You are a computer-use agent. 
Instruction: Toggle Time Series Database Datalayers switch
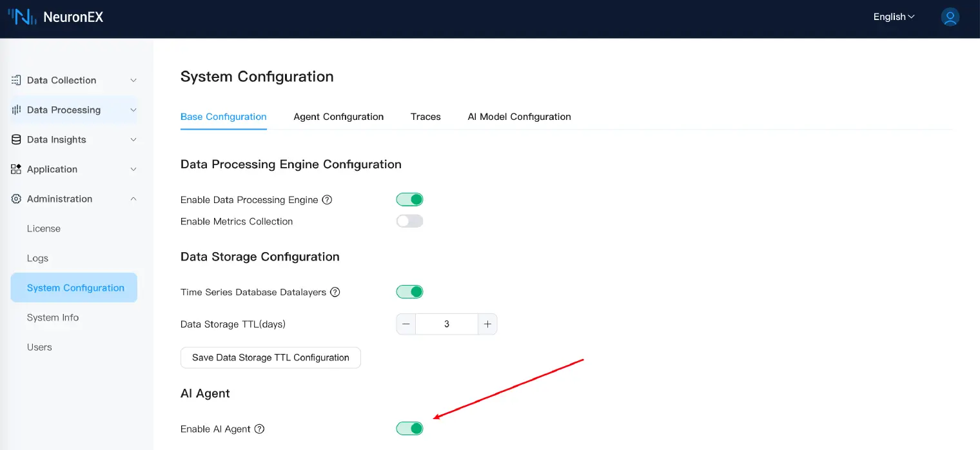tap(409, 292)
